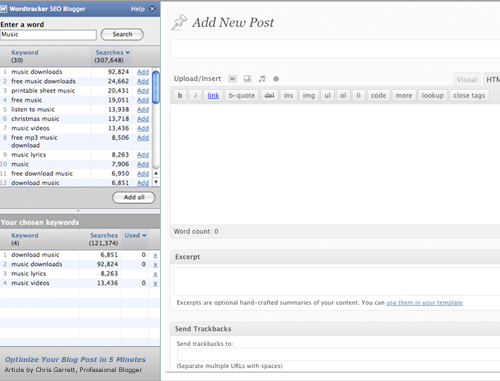The image size is (500, 381).
Task: Remove chosen keyword 'music lyrics'
Action: point(155,274)
